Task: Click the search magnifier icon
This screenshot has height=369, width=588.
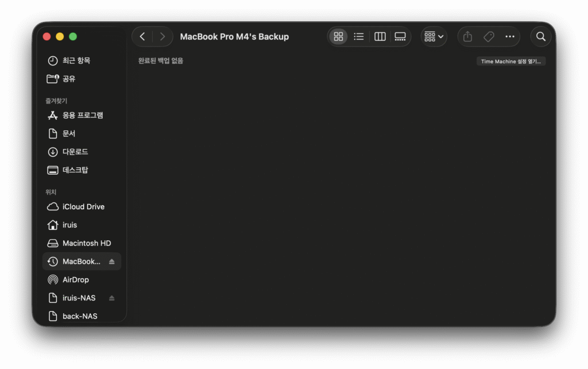Action: 541,37
